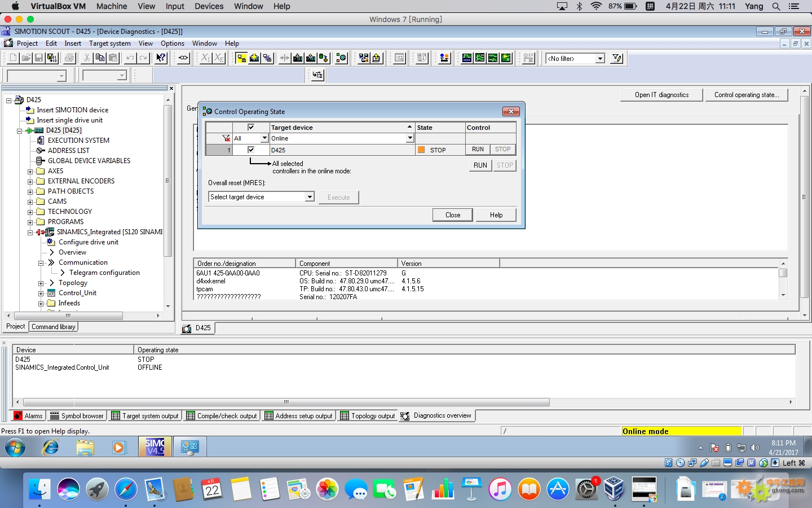Viewport: 812px width, 508px height.
Task: Click the Print toolbar icon
Action: (69, 58)
